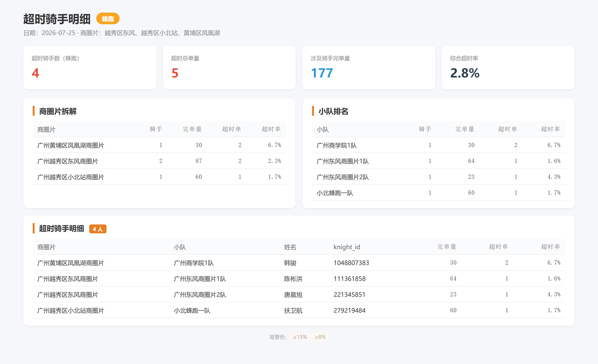Click 广州黄埔区凤凰湖商圈片 in the rider detail table
The height and width of the screenshot is (364, 598).
(71, 263)
